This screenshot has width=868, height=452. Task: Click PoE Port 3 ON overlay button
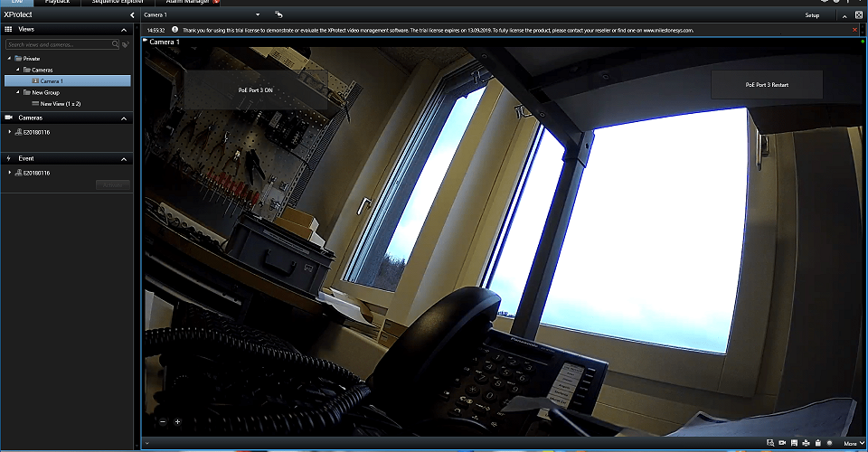pyautogui.click(x=255, y=89)
